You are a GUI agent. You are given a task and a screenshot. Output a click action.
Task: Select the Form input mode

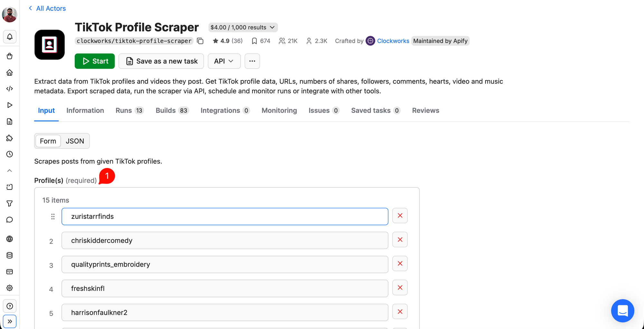(x=48, y=141)
